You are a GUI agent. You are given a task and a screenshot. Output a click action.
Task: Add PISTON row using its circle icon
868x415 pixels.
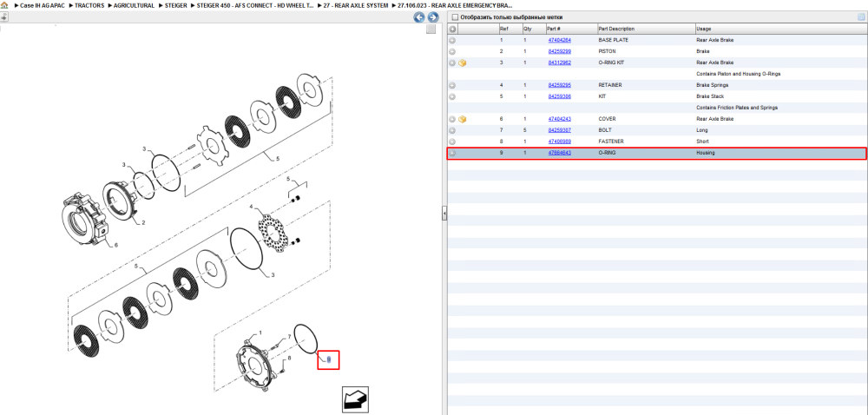click(x=452, y=51)
